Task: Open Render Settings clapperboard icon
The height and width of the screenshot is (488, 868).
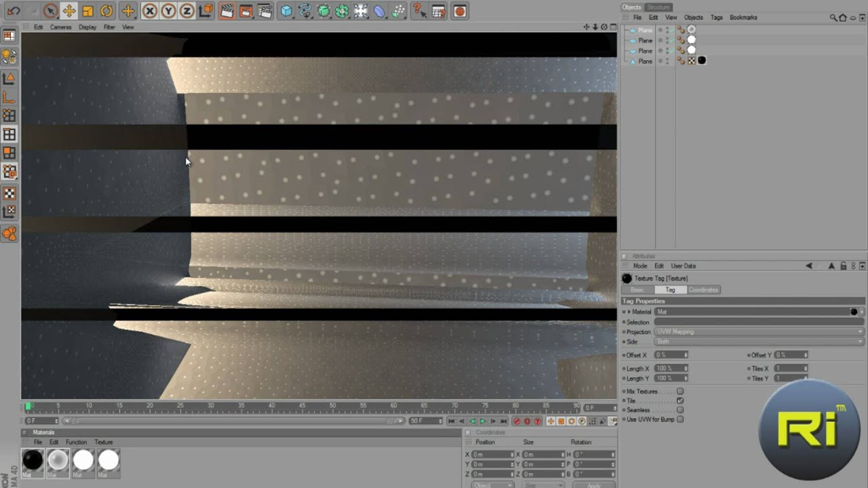Action: click(265, 11)
